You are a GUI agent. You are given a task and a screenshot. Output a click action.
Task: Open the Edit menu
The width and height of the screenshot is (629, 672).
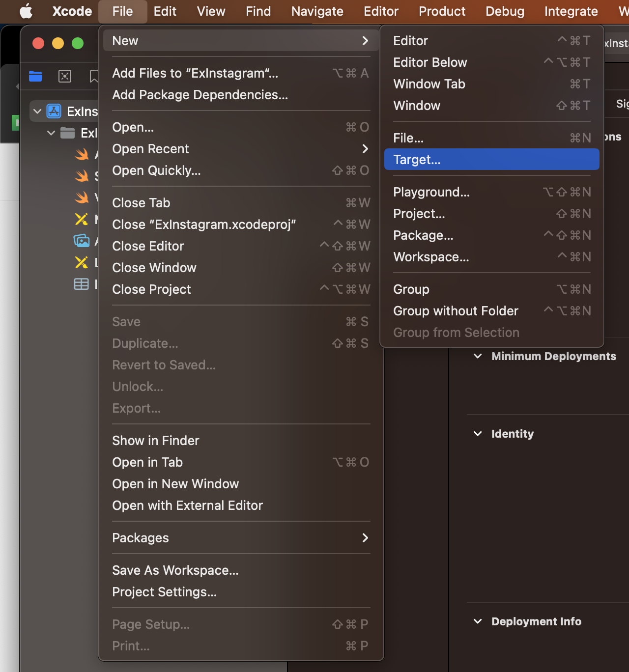[165, 11]
